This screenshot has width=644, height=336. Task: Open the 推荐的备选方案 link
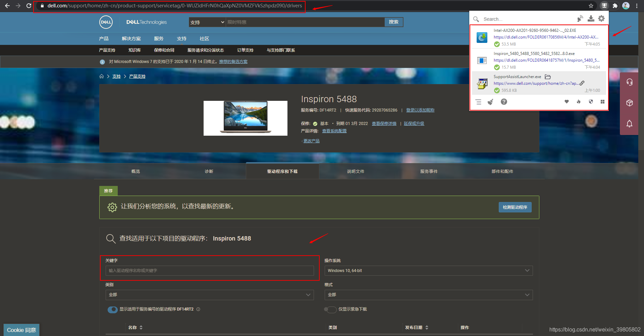233,62
